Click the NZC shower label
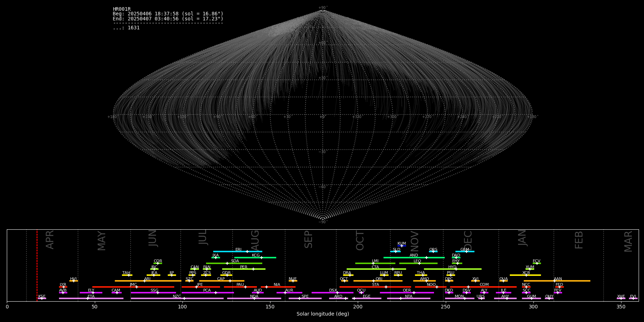Image resolution: width=644 pixels, height=322 pixels. (x=177, y=297)
